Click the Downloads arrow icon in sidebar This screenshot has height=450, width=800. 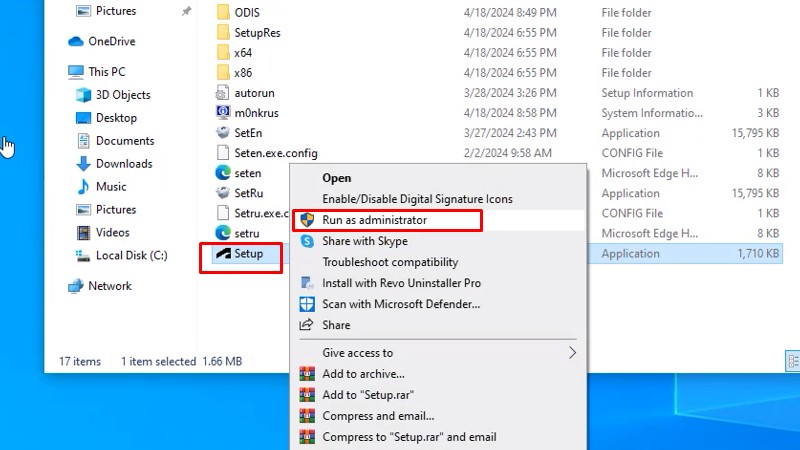tap(84, 164)
